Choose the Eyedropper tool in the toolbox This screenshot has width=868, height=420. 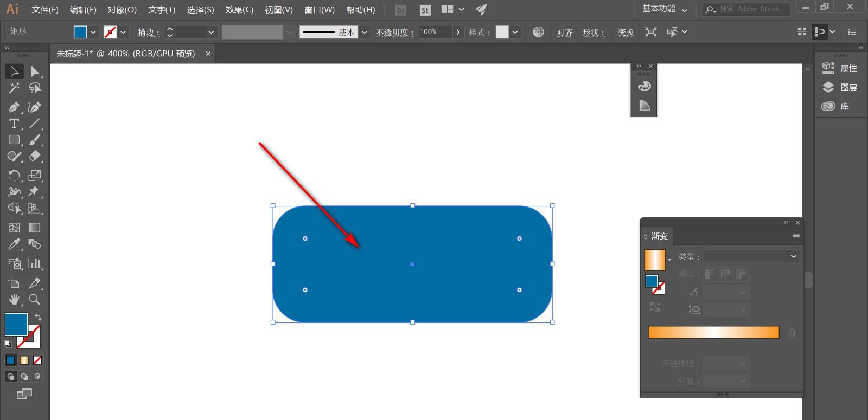[14, 244]
